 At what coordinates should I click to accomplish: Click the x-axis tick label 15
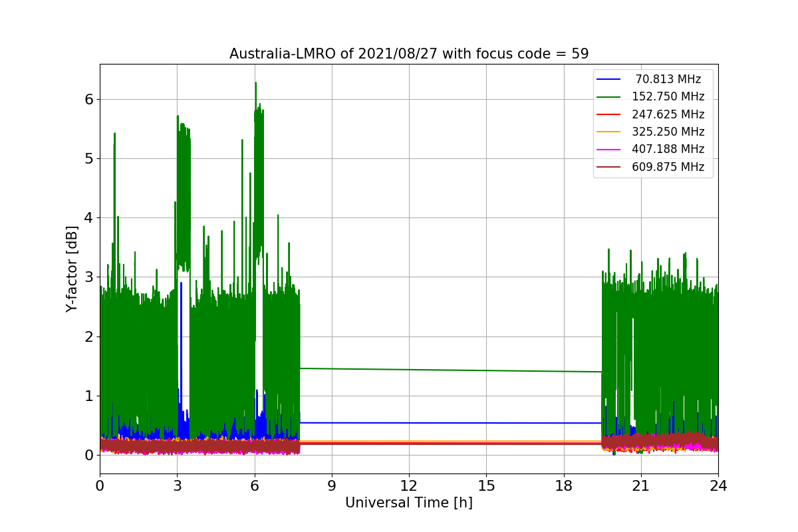click(486, 485)
